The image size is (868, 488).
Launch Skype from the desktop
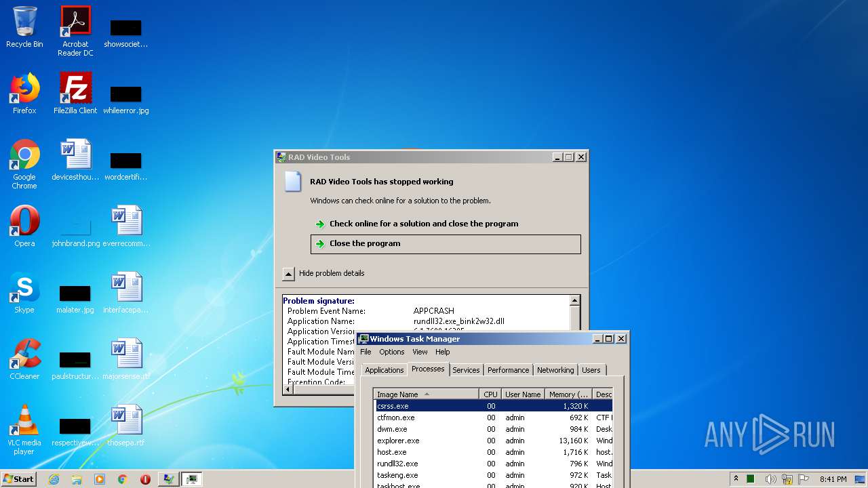(24, 293)
